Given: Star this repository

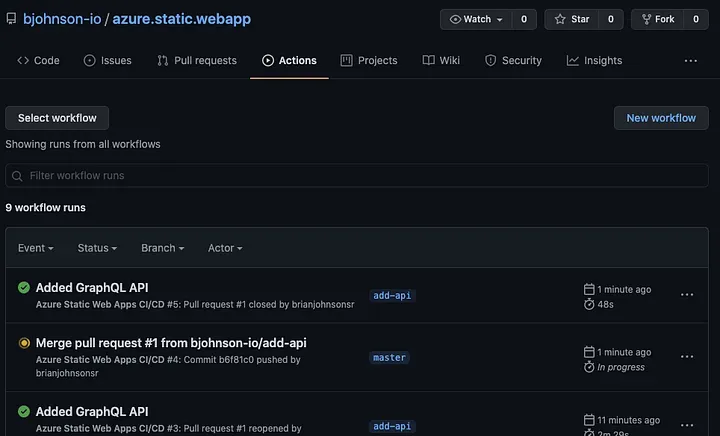Looking at the screenshot, I should [x=572, y=19].
